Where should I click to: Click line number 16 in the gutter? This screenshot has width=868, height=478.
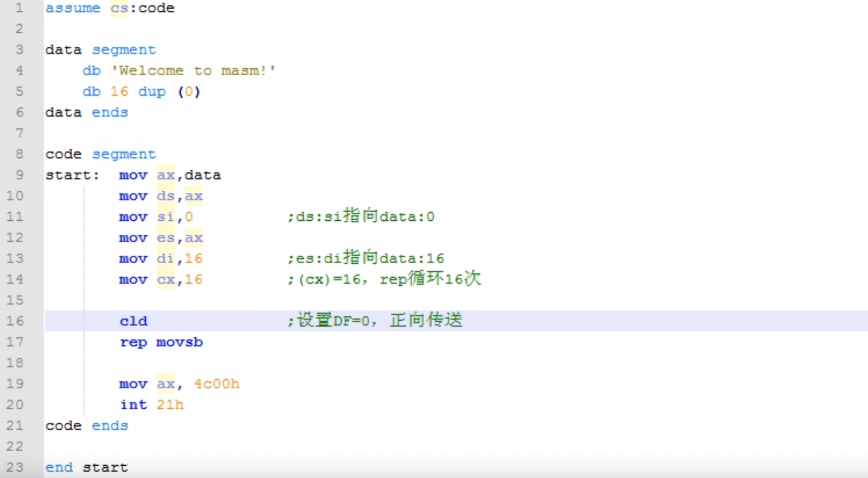15,321
